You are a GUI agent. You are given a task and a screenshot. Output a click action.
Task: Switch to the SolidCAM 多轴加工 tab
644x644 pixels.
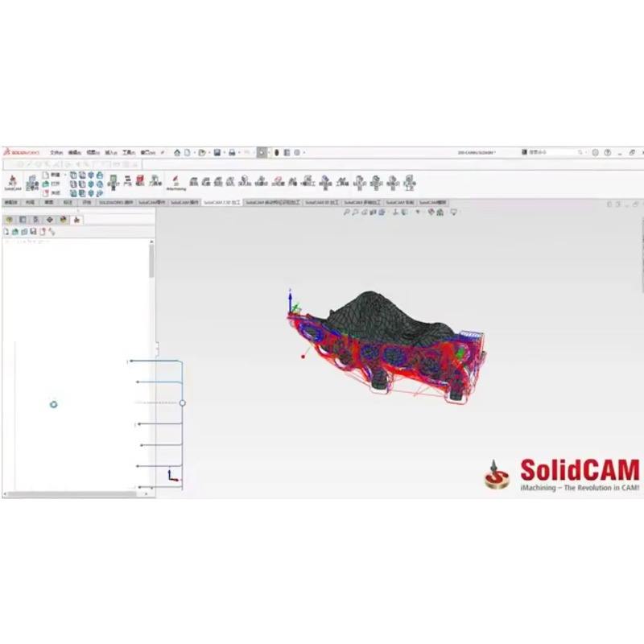click(361, 203)
